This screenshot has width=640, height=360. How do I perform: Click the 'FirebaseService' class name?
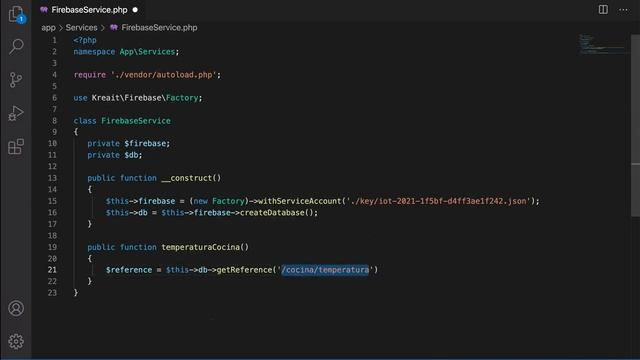pyautogui.click(x=136, y=121)
